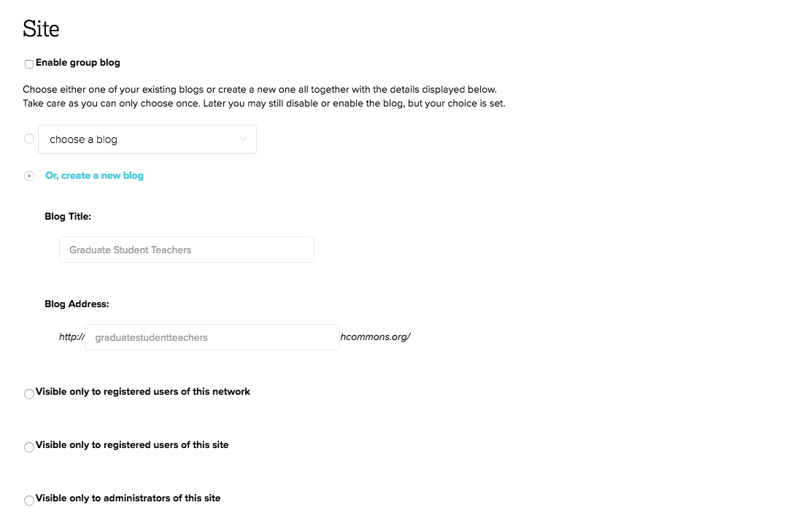Choose visible only to site administrators radio
Screen dimensions: 812x513
(x=29, y=501)
